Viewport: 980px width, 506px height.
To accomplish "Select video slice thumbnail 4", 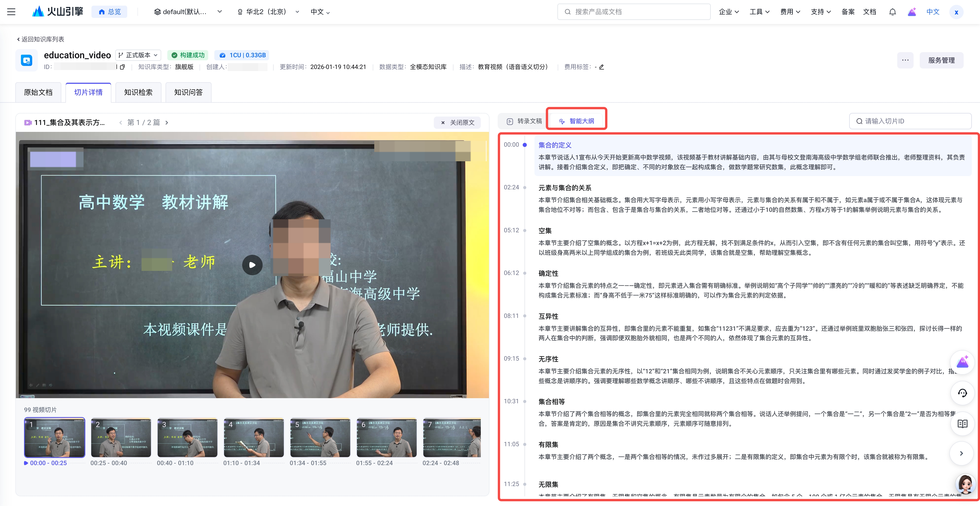I will [253, 438].
